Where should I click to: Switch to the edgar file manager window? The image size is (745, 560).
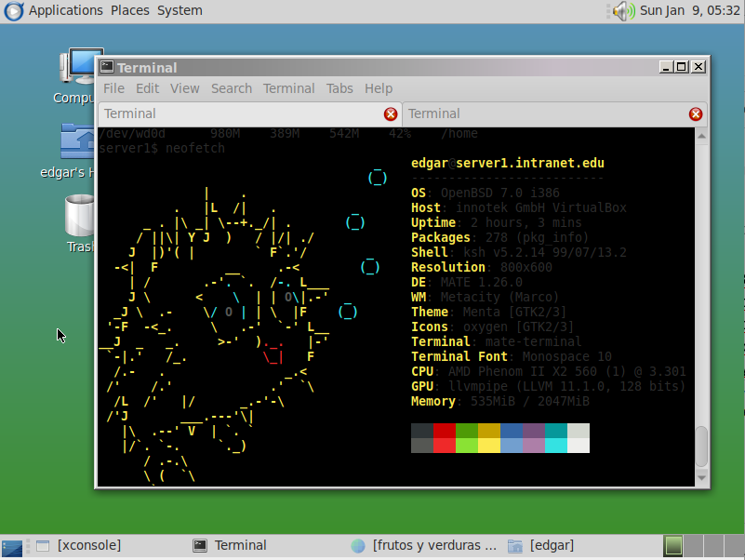(540, 546)
